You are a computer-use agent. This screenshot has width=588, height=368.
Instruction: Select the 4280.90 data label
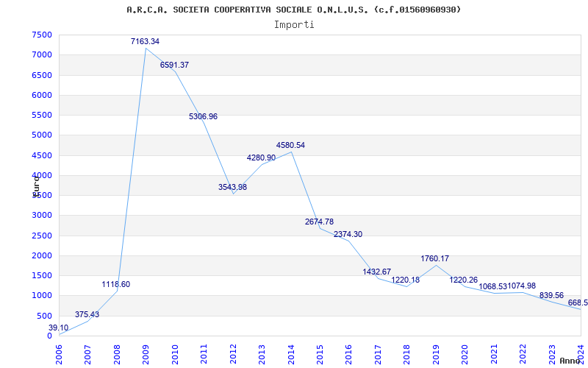coord(262,158)
